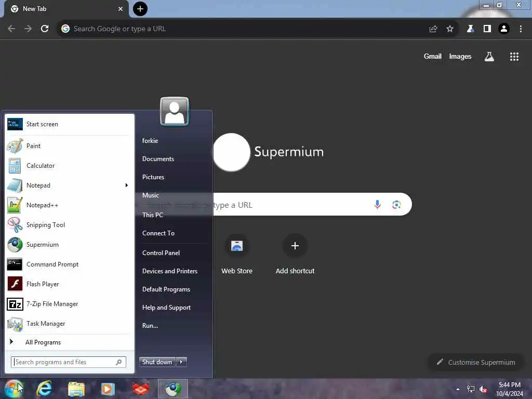Open Shut down options arrow

pos(181,362)
